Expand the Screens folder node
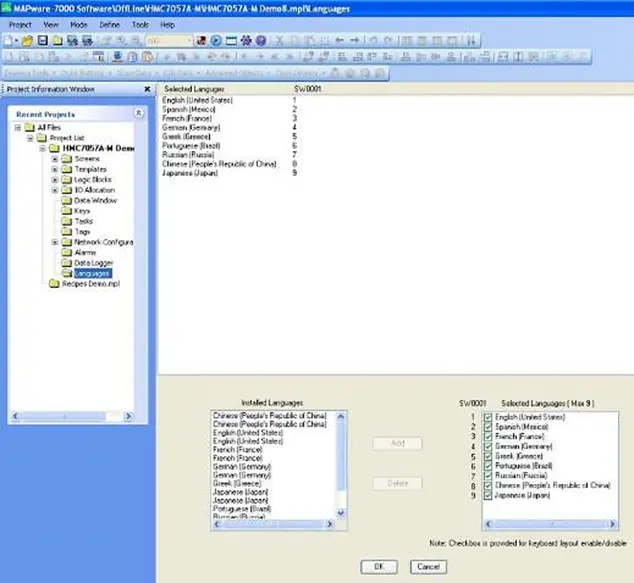634x583 pixels. coord(55,159)
